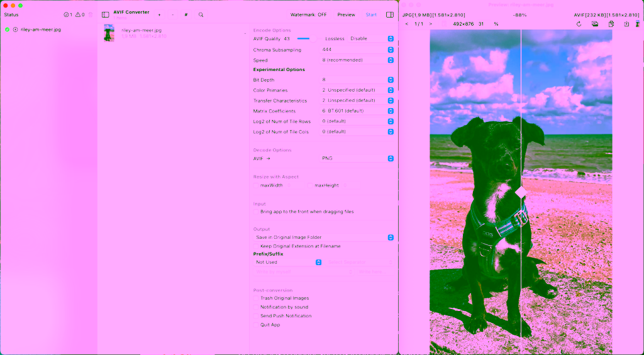Click the 492×876 dimensions text
This screenshot has width=644, height=355.
click(x=464, y=24)
